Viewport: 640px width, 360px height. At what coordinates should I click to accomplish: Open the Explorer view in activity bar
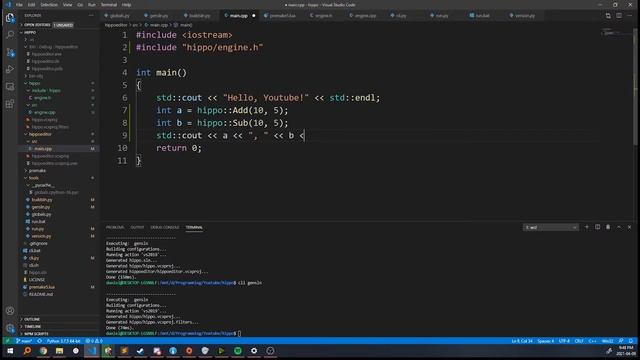point(10,18)
